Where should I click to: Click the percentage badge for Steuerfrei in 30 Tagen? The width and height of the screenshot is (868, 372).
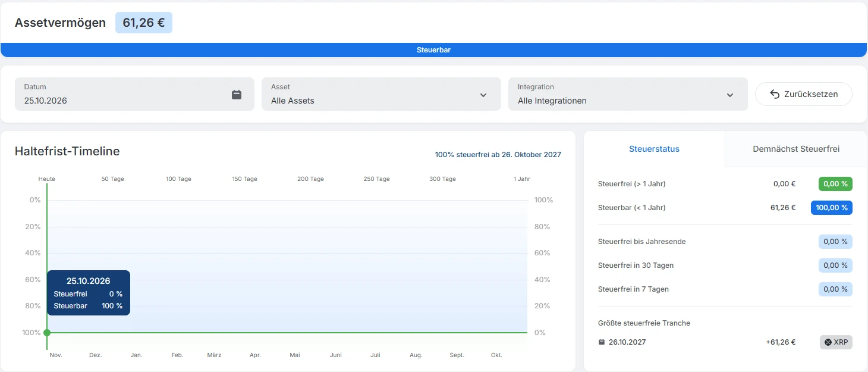(x=835, y=265)
